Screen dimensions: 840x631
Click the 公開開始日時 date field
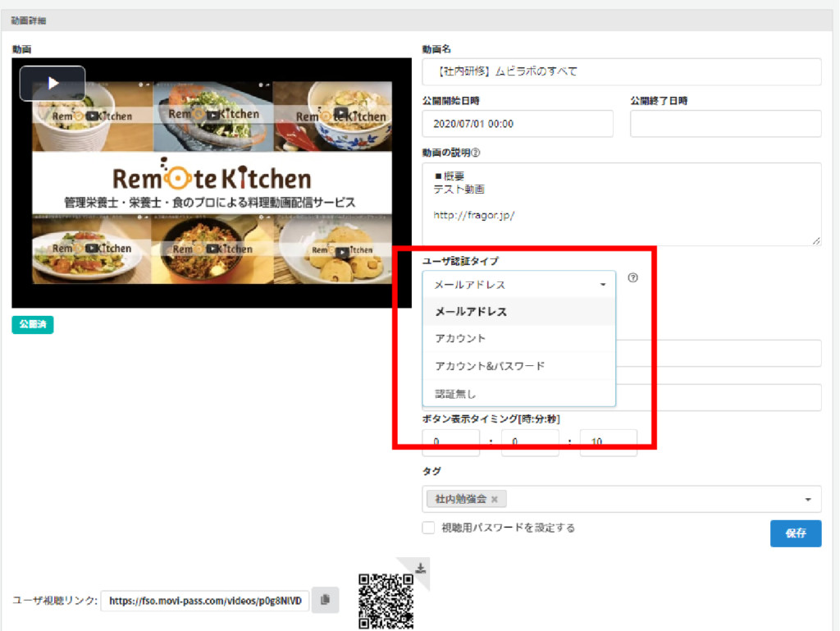518,123
